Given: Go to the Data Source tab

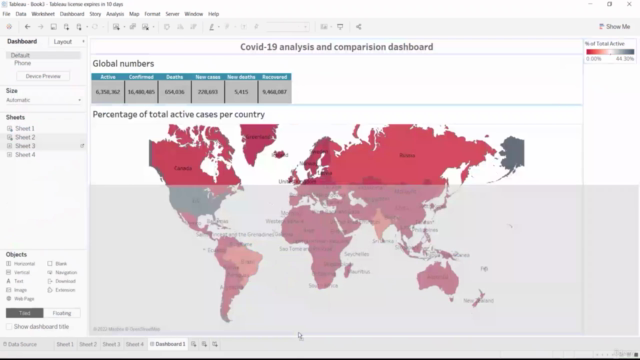Looking at the screenshot, I should point(20,344).
